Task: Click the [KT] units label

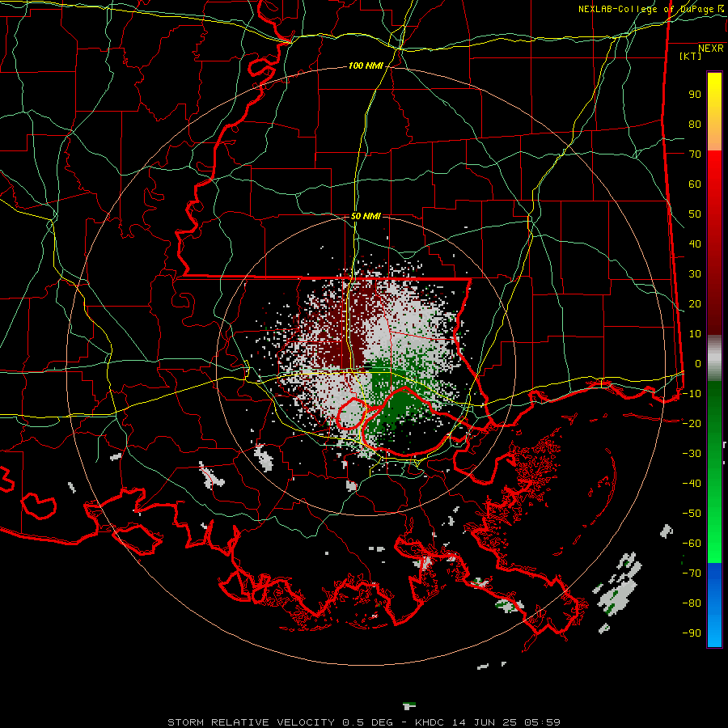Action: click(x=691, y=56)
